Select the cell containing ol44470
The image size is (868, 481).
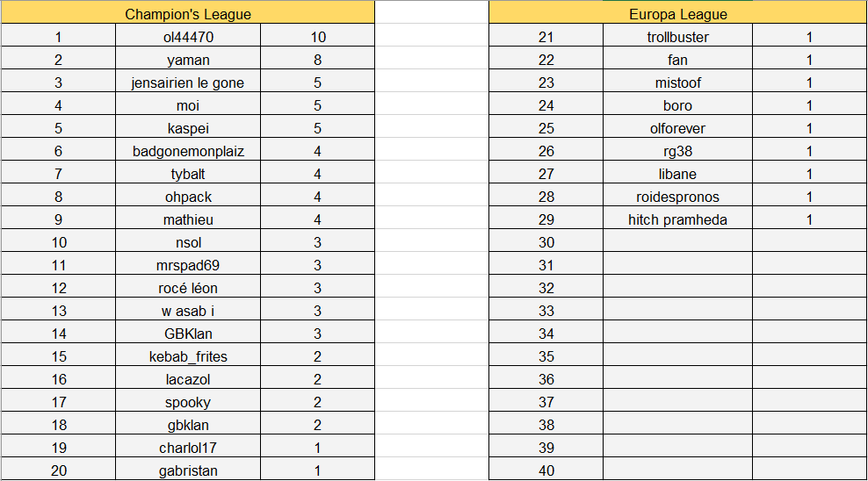[x=188, y=37]
